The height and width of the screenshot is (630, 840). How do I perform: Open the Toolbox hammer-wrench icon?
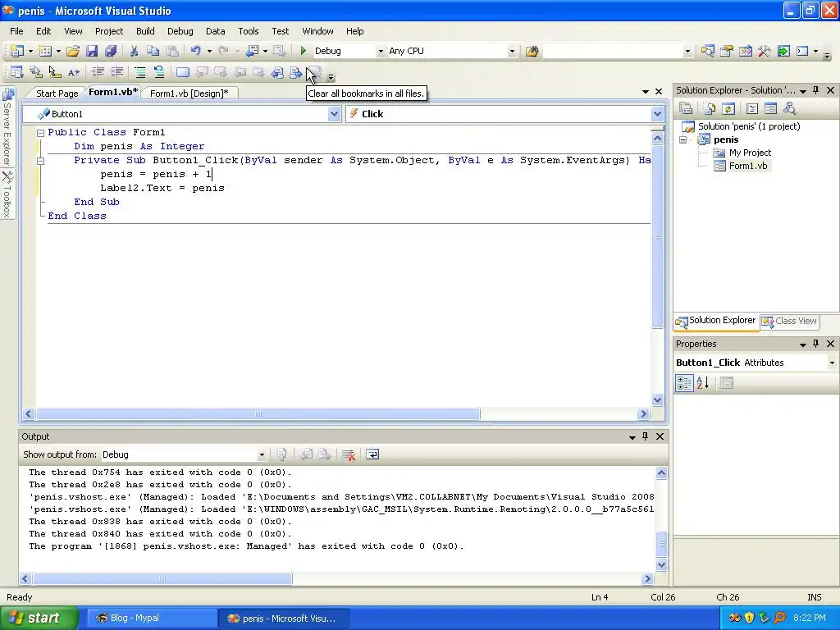pyautogui.click(x=765, y=51)
